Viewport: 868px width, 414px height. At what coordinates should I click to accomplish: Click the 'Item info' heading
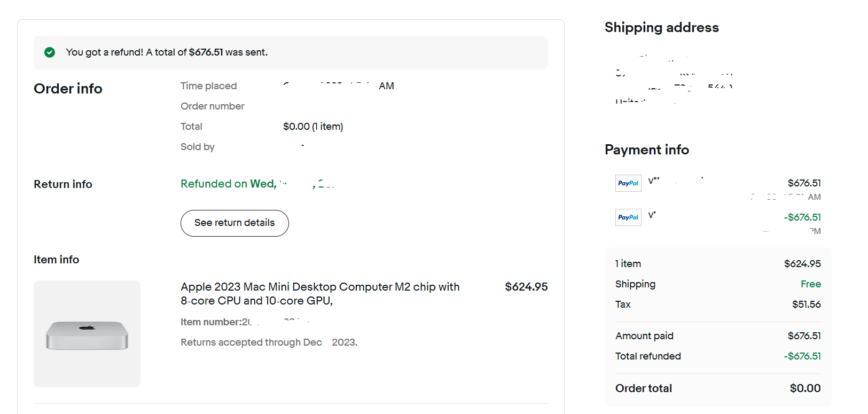coord(56,260)
